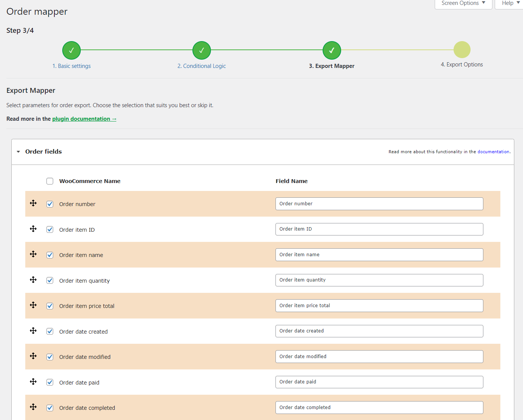This screenshot has height=420, width=523.
Task: Click the Export Options step circle
Action: [462, 49]
